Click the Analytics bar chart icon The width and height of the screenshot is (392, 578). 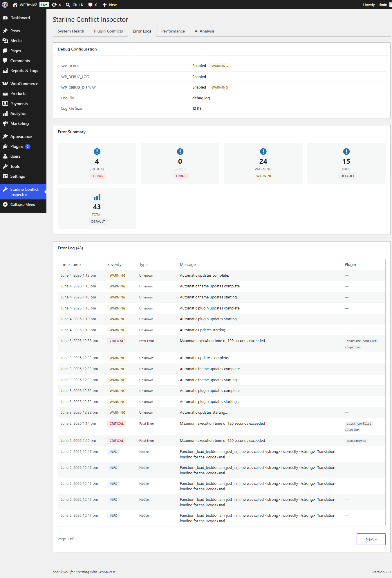coord(5,114)
